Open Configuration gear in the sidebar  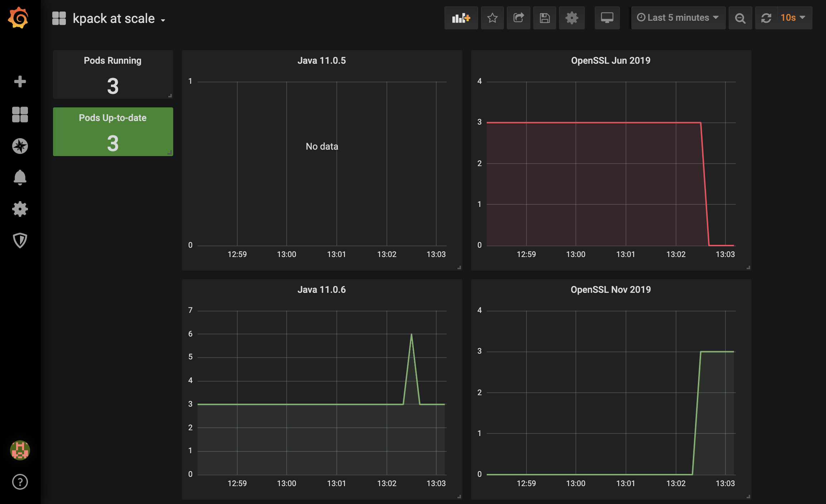point(20,209)
